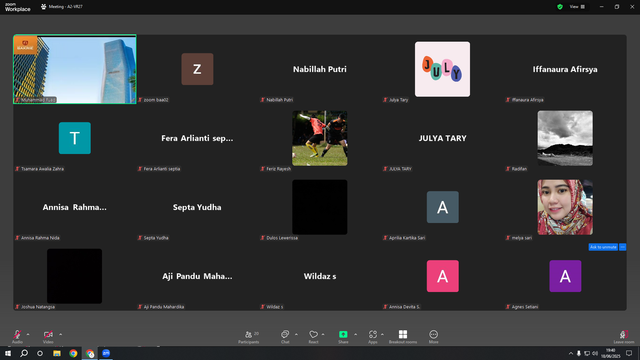640x360 pixels.
Task: Open Windows notification center
Action: tap(629, 353)
